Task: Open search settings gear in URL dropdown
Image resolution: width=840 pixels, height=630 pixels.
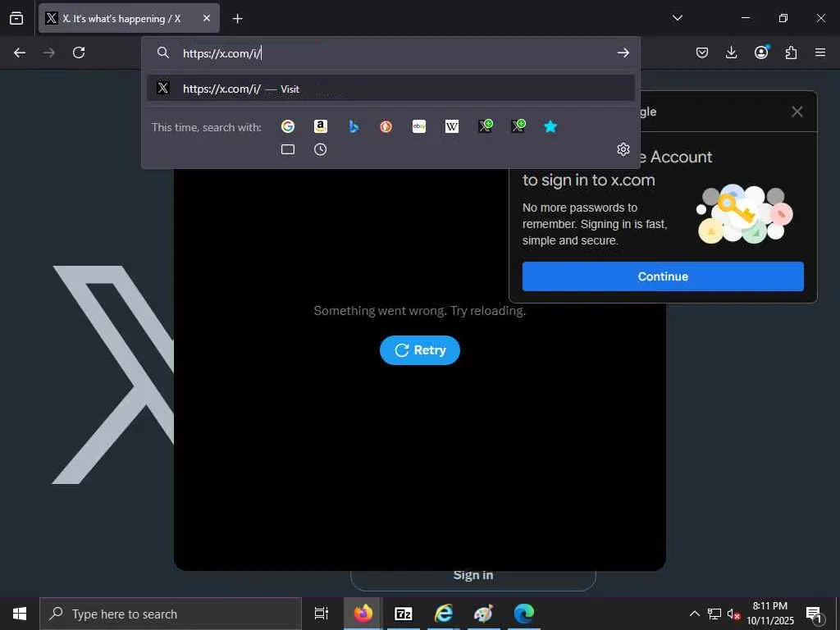Action: [x=623, y=149]
